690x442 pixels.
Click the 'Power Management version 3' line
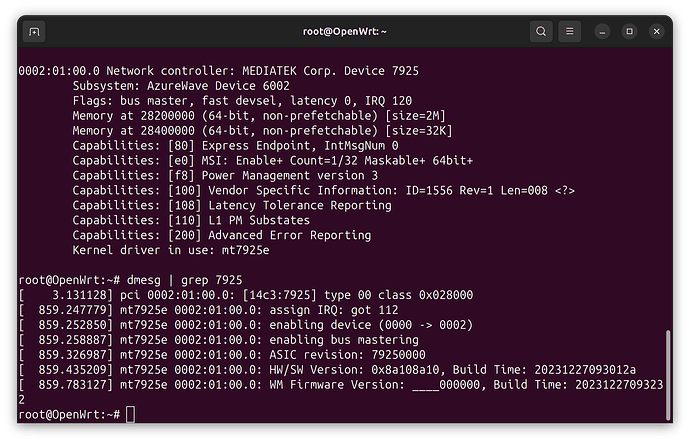[225, 176]
